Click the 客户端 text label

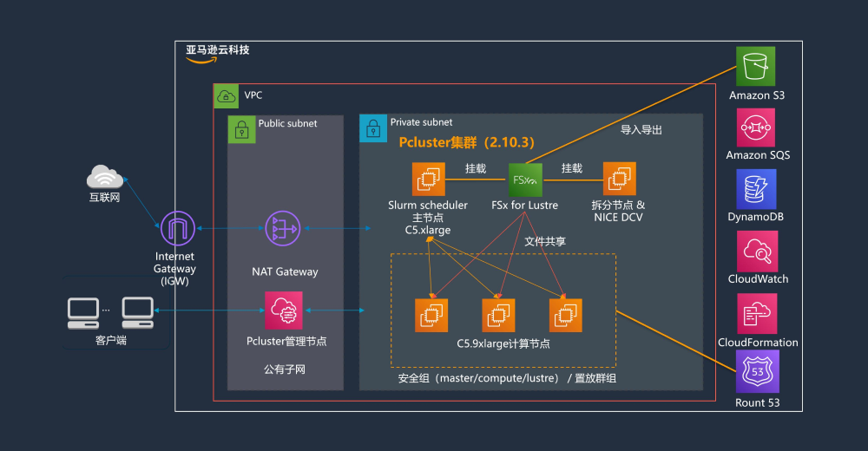pos(111,340)
